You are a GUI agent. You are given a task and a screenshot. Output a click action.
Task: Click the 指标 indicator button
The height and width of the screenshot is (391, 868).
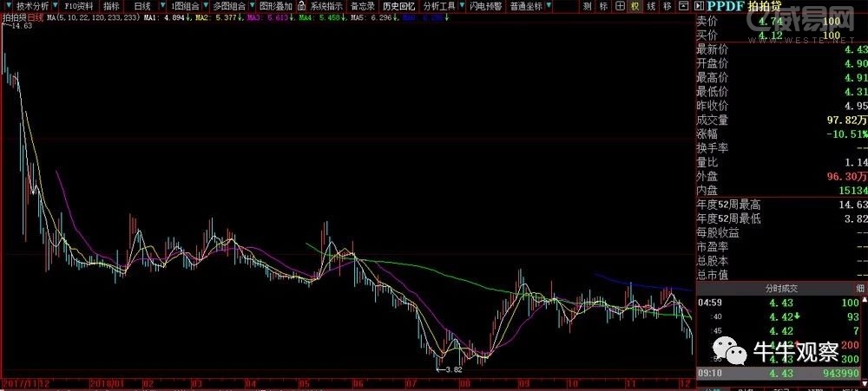coord(111,5)
